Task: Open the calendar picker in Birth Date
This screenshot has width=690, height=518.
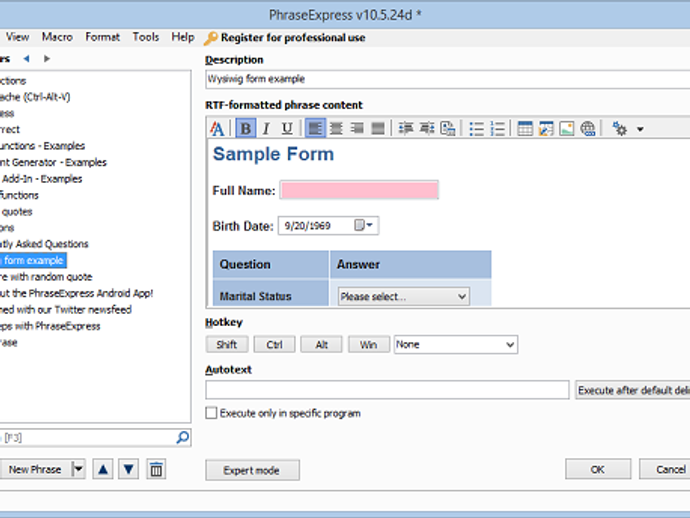Action: [x=363, y=225]
